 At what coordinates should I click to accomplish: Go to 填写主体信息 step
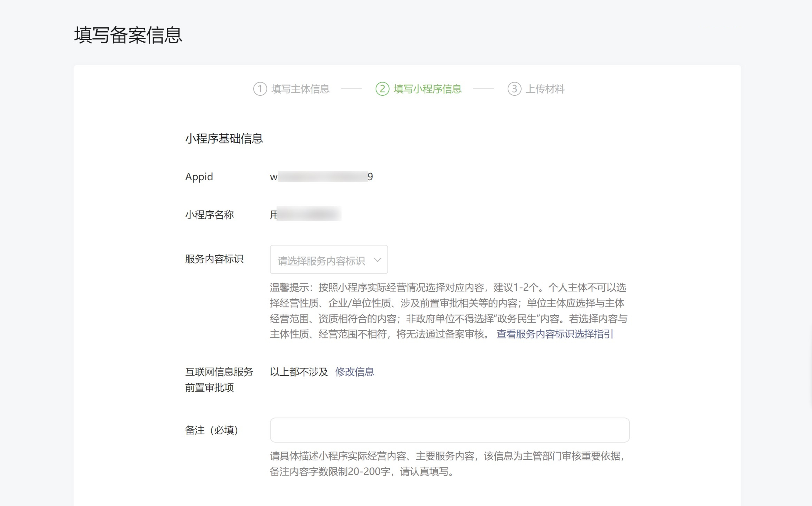(300, 89)
